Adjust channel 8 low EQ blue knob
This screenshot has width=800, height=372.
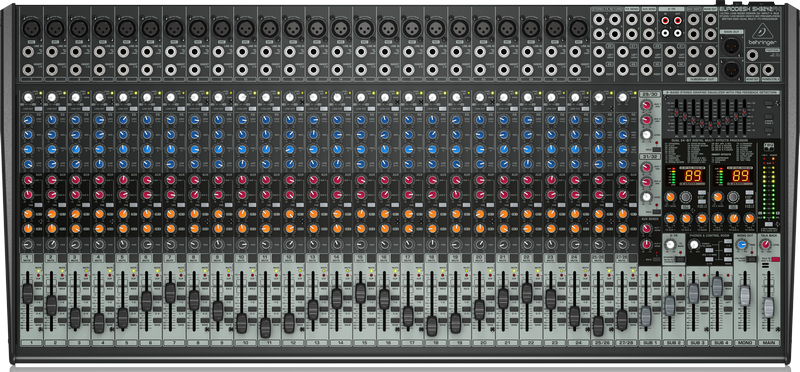click(194, 164)
